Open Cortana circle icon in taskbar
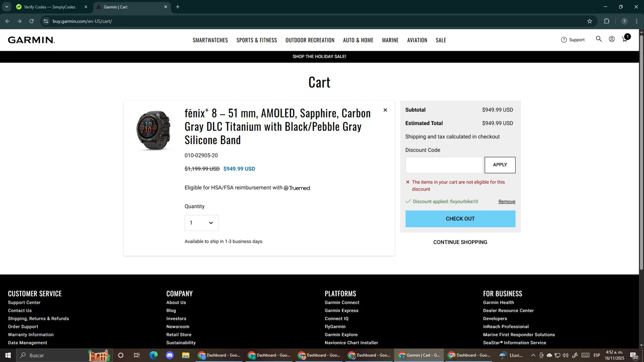The width and height of the screenshot is (644, 362). click(121, 355)
